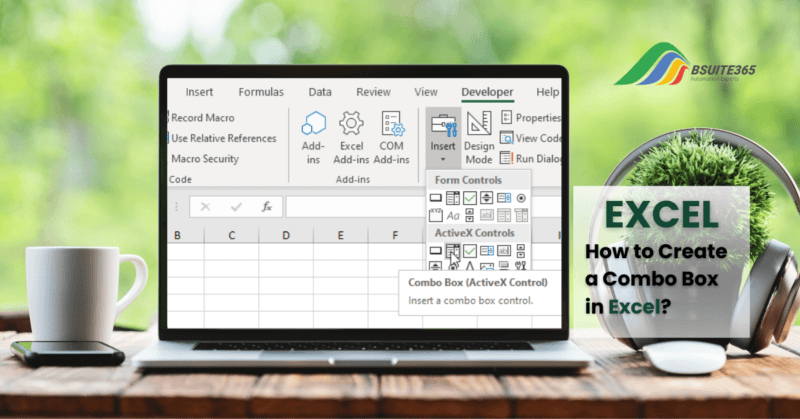Select column C header

click(x=232, y=235)
